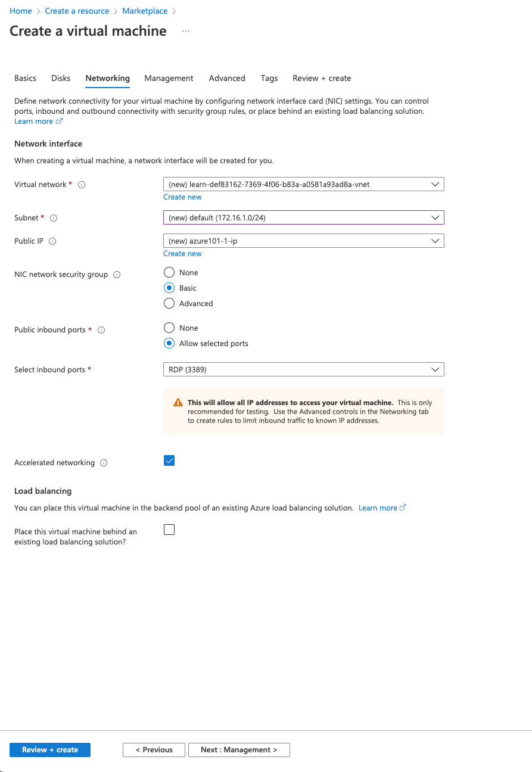Select Advanced NIC security group option
532x772 pixels.
click(169, 303)
